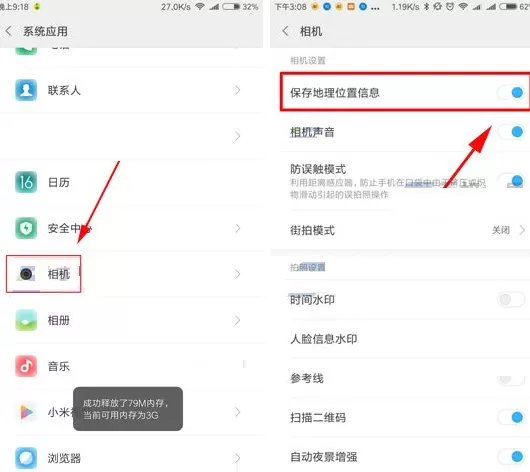This screenshot has width=530, height=472.
Task: Tap the 系统应用 header title
Action: click(x=45, y=31)
